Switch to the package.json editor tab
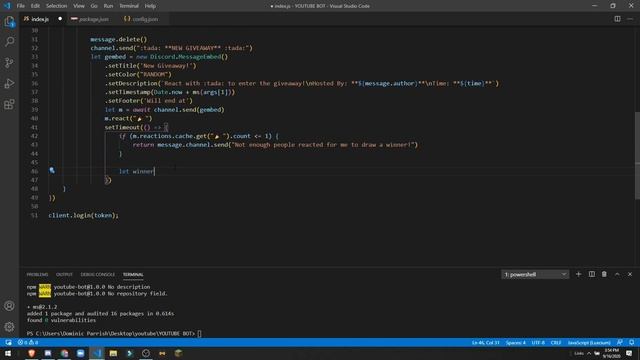640x360 pixels. (93, 19)
